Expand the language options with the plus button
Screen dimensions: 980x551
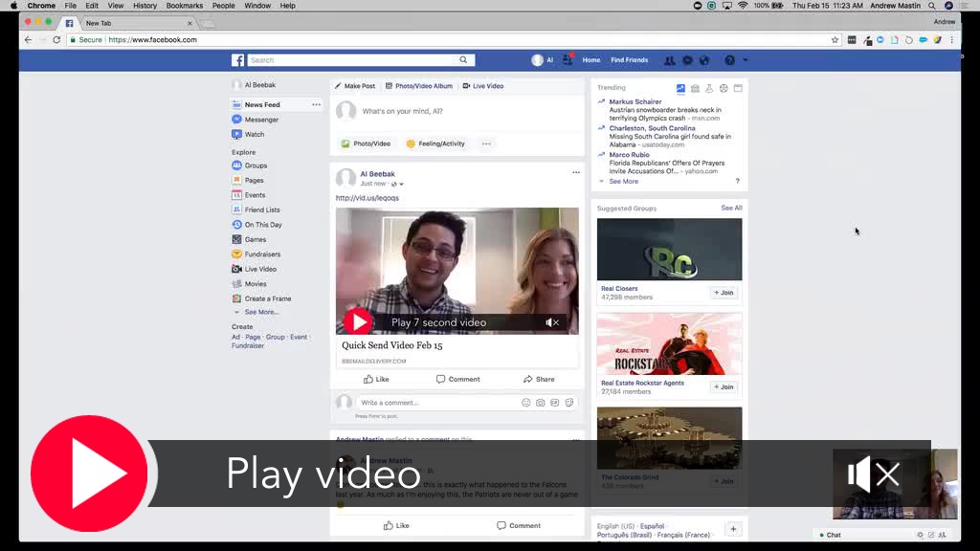point(733,527)
